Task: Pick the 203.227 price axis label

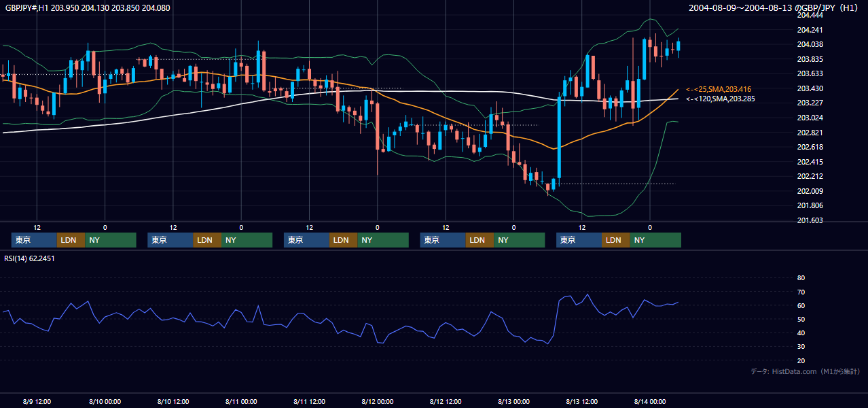Action: click(x=811, y=103)
